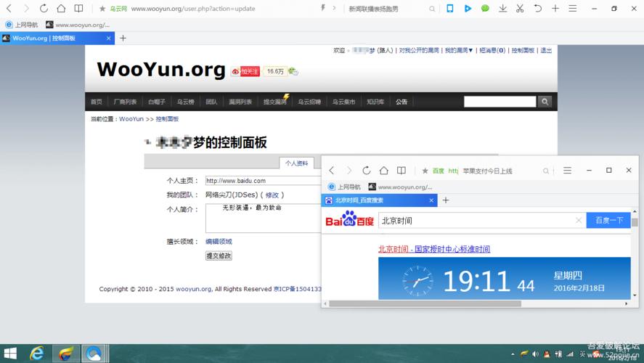Click the 个人主页 URL input field
Screen dimensions: 644x363
(263, 181)
